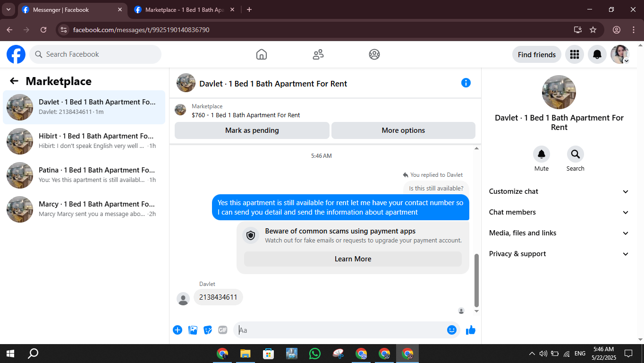Go back using the browser back arrow
Screen dimensions: 644x363
click(10, 30)
